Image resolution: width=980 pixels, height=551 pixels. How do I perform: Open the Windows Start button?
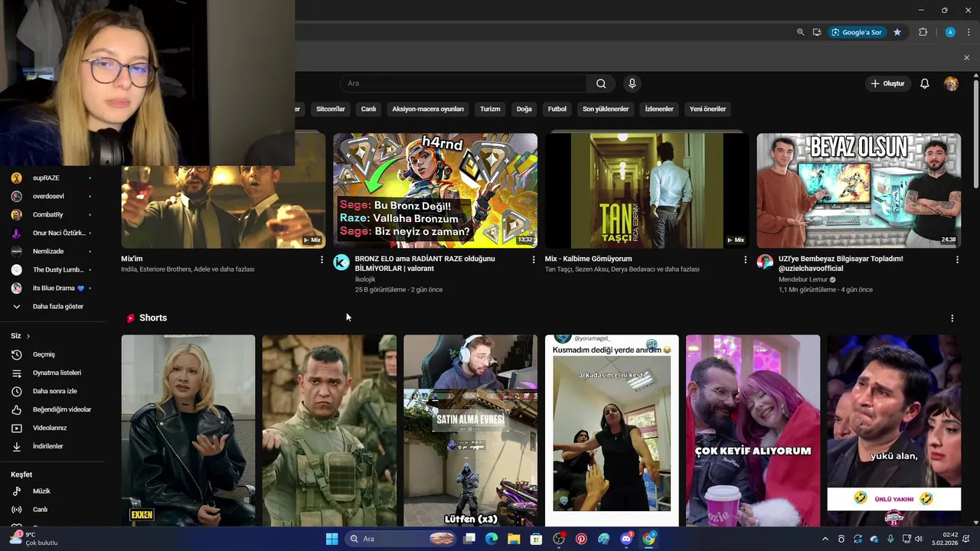coord(332,539)
